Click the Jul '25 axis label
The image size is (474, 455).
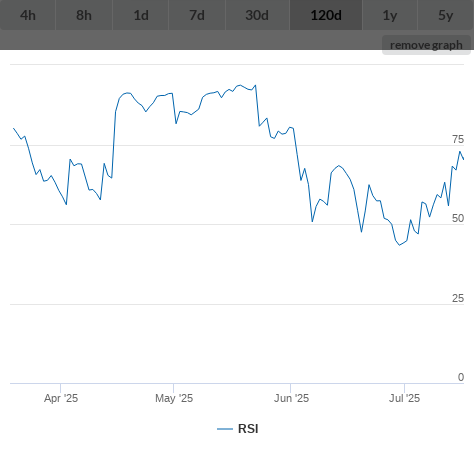(x=404, y=398)
